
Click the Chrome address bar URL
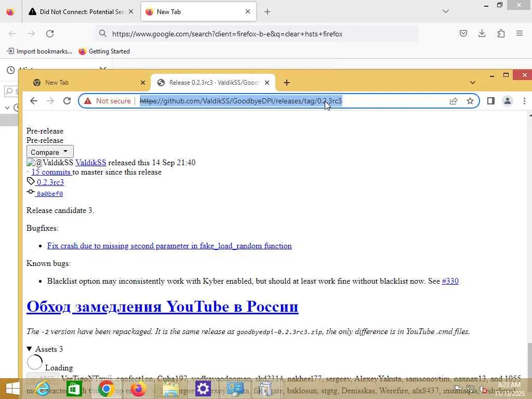click(241, 101)
